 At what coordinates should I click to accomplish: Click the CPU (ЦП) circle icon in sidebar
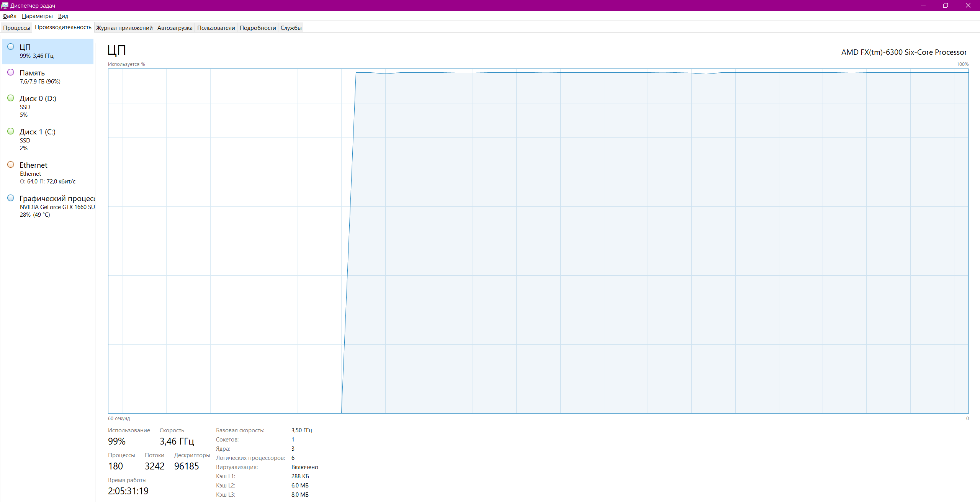(x=11, y=47)
